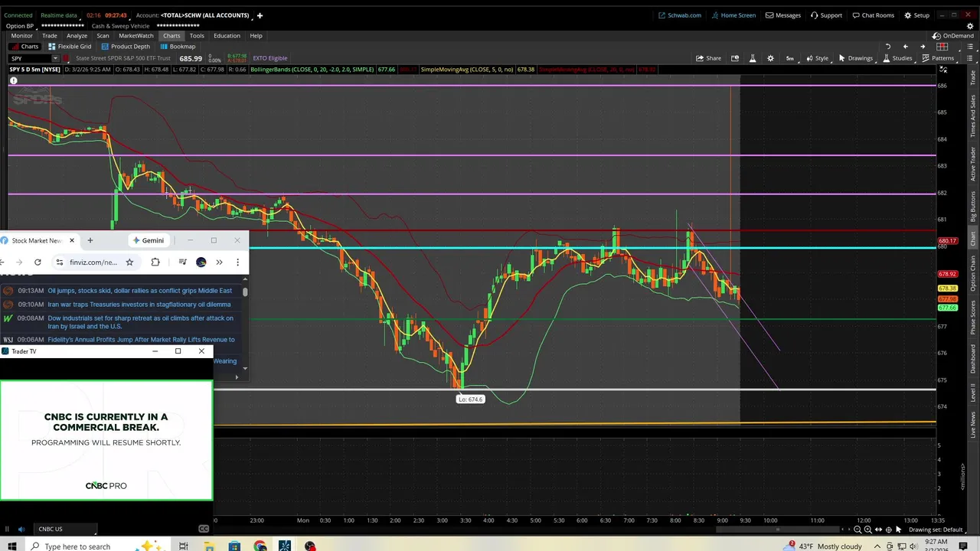The image size is (980, 551).
Task: Switch to the Scan tab
Action: point(103,35)
